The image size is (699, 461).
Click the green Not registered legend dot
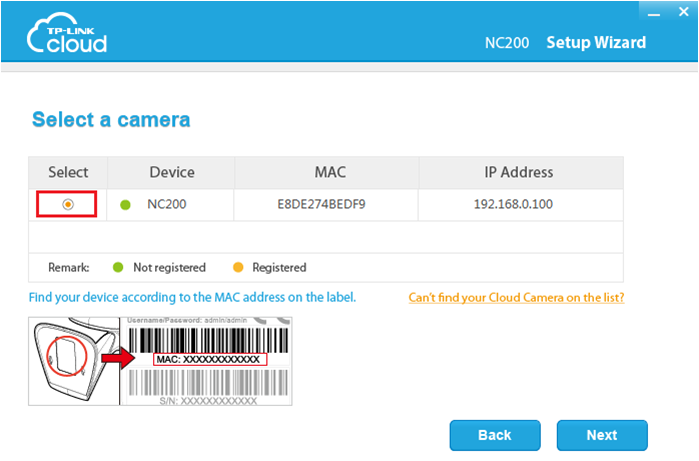click(x=116, y=267)
